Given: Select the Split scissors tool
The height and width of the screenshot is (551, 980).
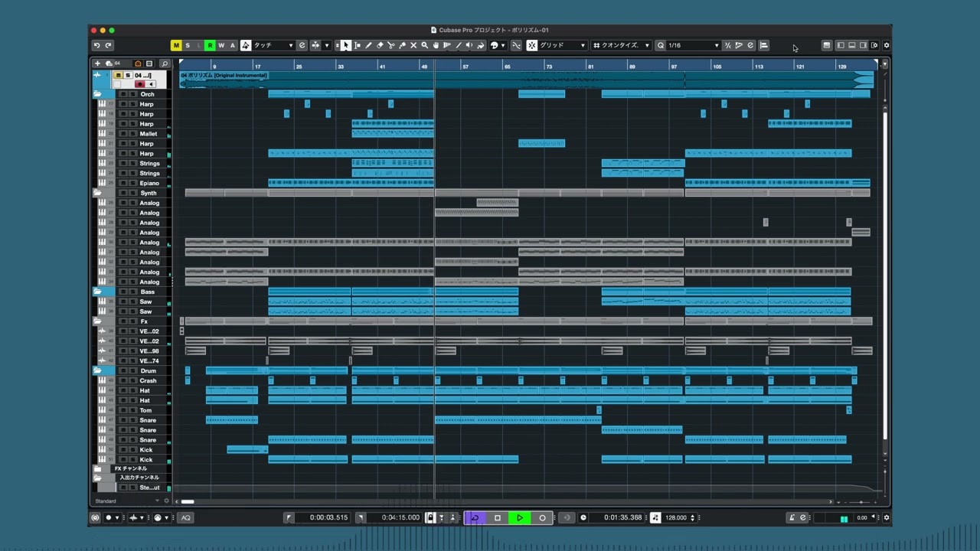Looking at the screenshot, I should 391,45.
